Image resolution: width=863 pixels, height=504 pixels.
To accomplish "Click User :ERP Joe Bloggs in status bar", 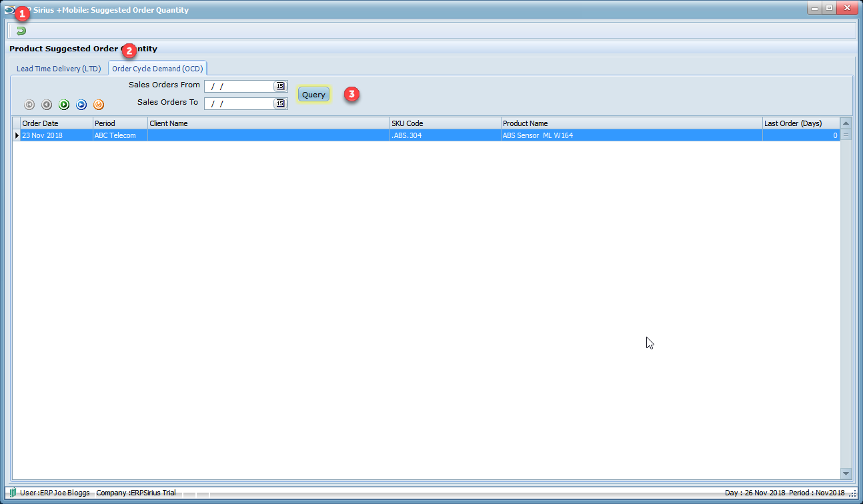I will [55, 493].
